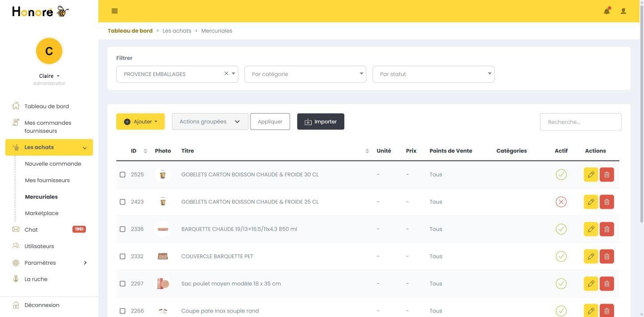The height and width of the screenshot is (317, 644).
Task: Select checkbox for product 2332
Action: click(123, 256)
